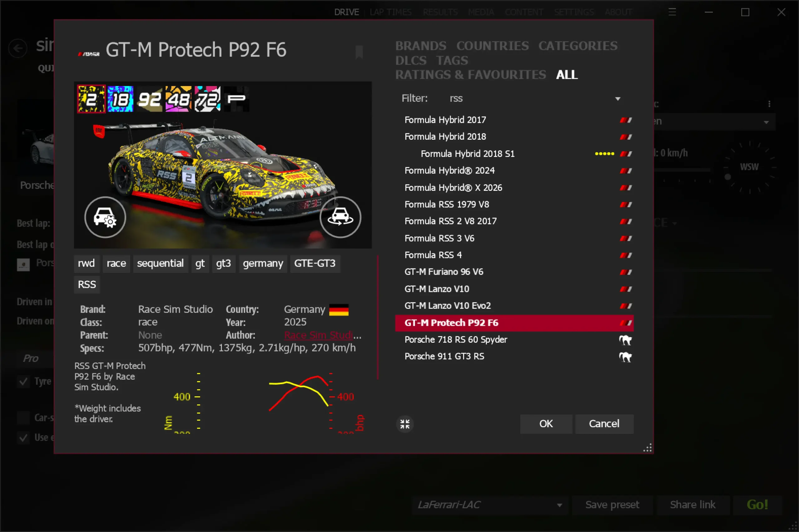Click the bookmark icon beside car title

pyautogui.click(x=359, y=52)
